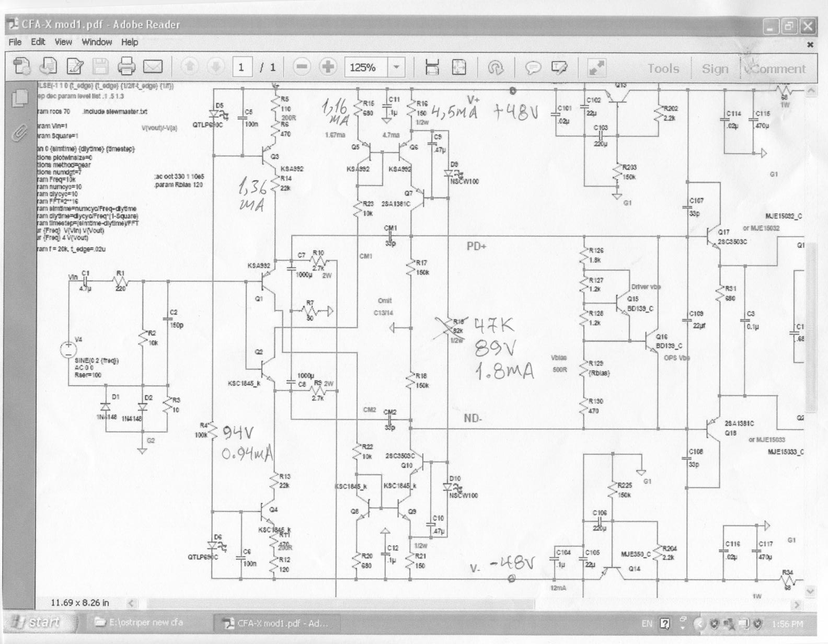Switch to read mode with diagonal arrows icon
Screen dimensions: 828x644
point(596,67)
